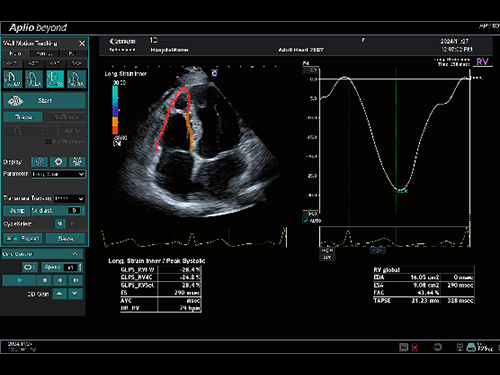Click the AUTO trace button

coord(72,131)
